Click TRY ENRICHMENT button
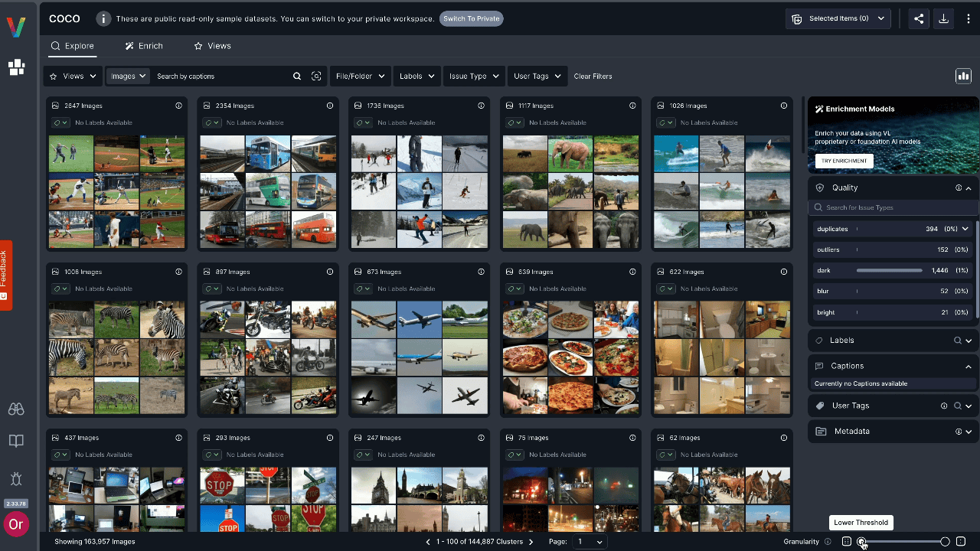 point(844,161)
